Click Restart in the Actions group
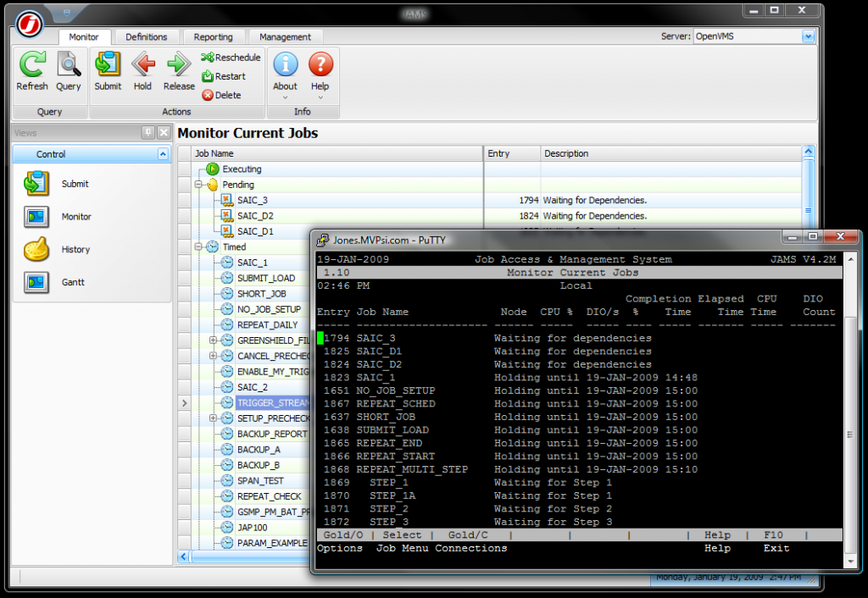The height and width of the screenshot is (598, 868). coord(224,76)
